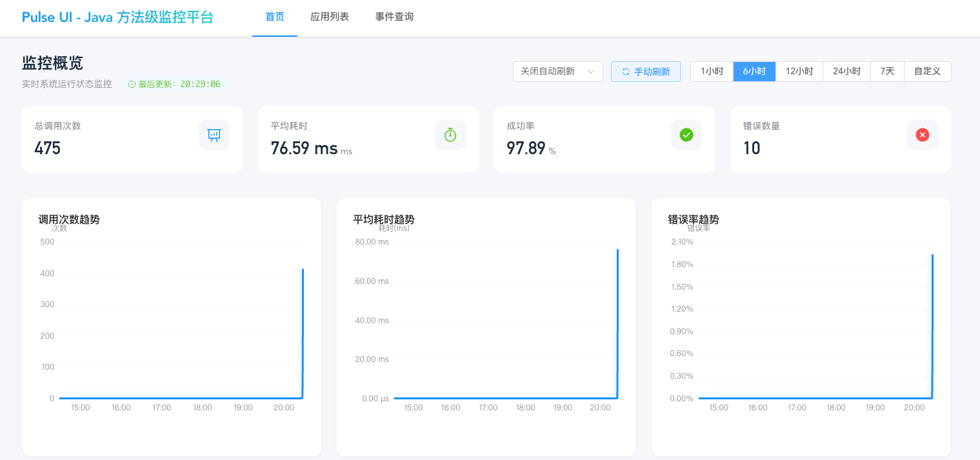Click the green success rate checkmark icon
This screenshot has height=460, width=980.
[686, 135]
